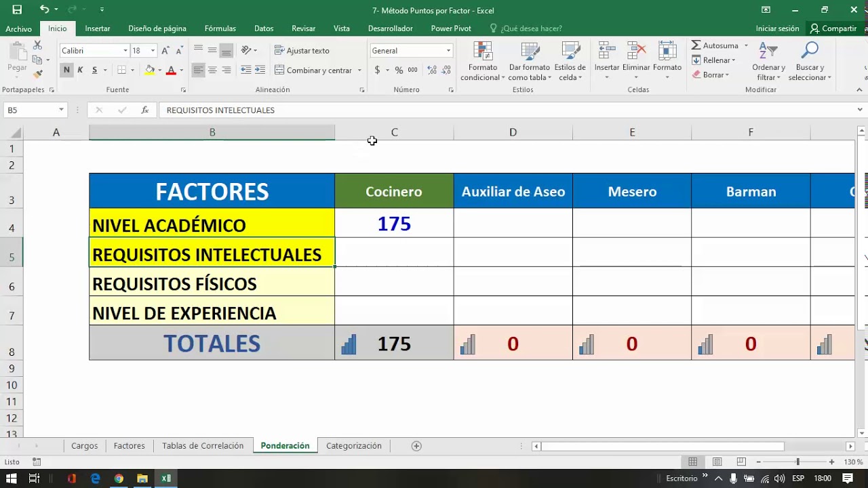Align text to middle vertically
This screenshot has width=868, height=488.
coord(212,50)
